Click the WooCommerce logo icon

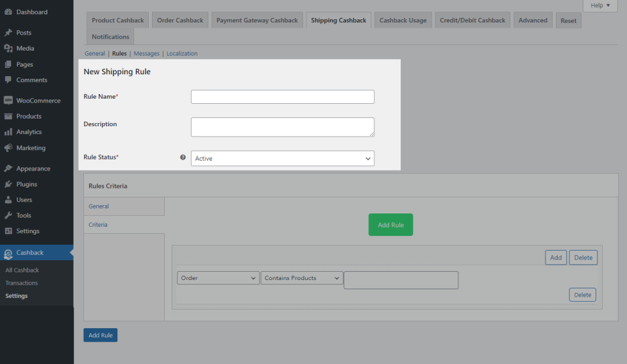tap(8, 101)
